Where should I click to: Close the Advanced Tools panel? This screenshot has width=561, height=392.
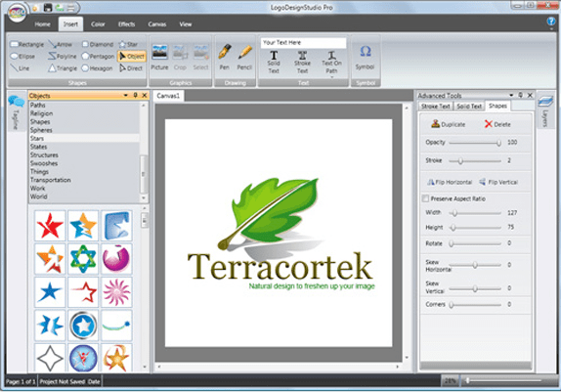pos(531,95)
